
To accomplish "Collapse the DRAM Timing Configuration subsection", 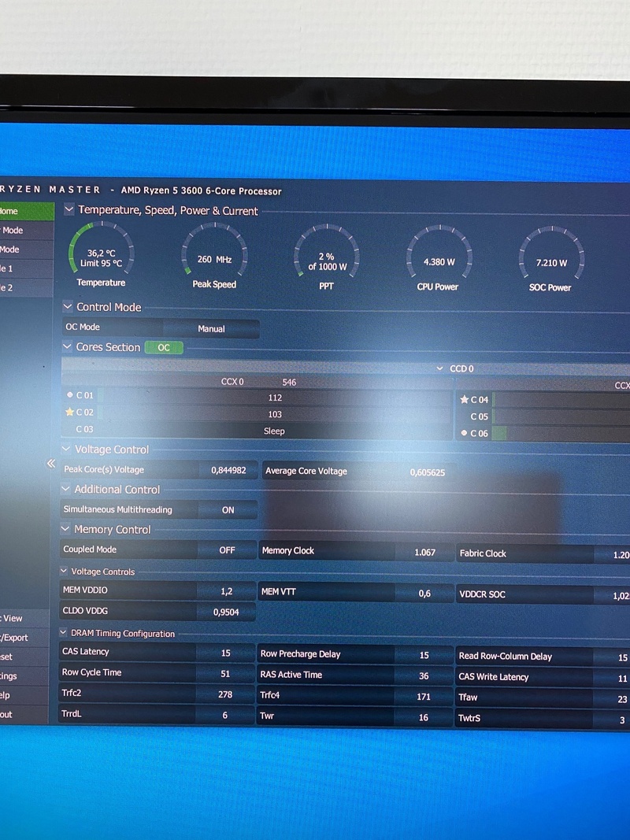I will [x=63, y=633].
